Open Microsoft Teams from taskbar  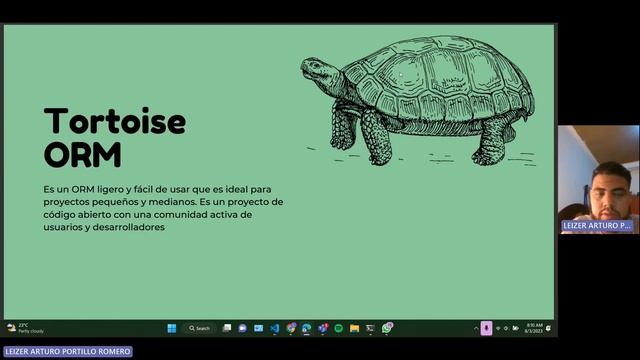(323, 328)
